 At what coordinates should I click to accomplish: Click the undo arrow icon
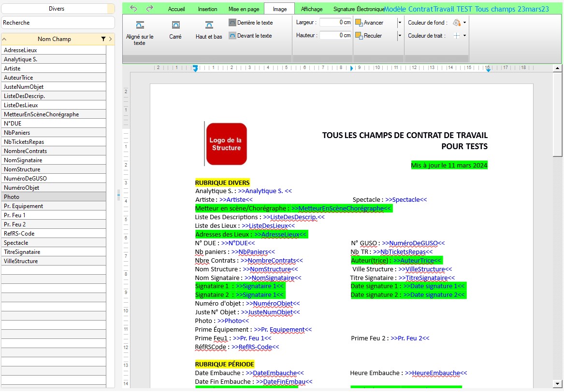pyautogui.click(x=134, y=9)
